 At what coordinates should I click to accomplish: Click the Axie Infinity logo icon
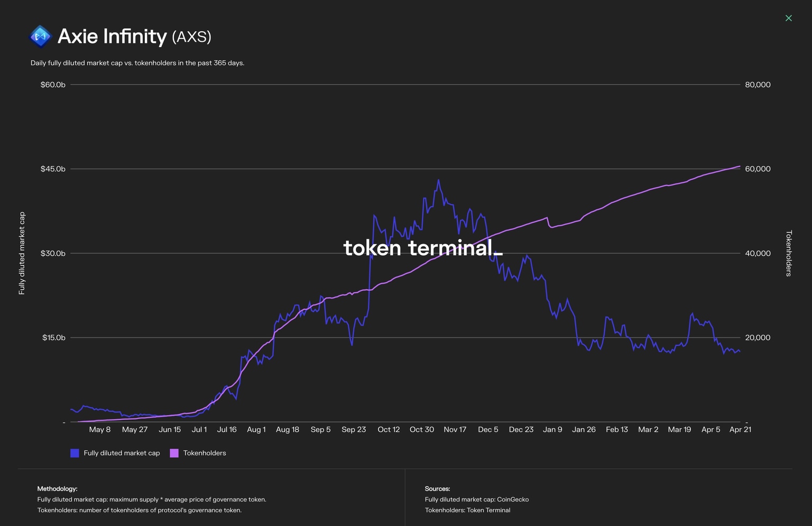point(40,36)
